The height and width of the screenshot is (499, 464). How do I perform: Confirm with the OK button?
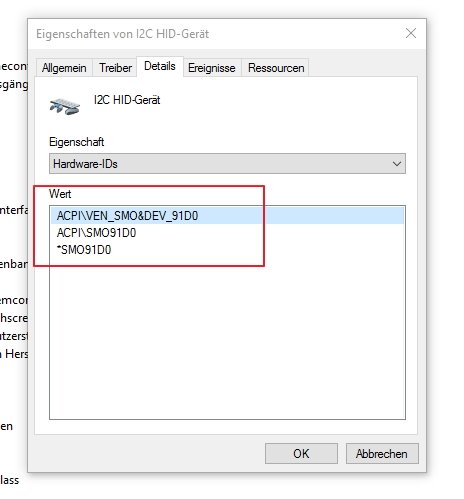(x=301, y=453)
